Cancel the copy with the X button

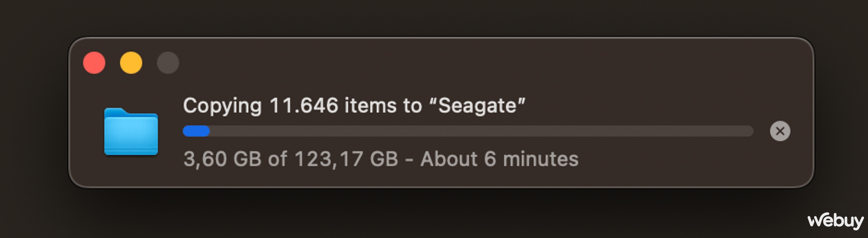pos(780,131)
